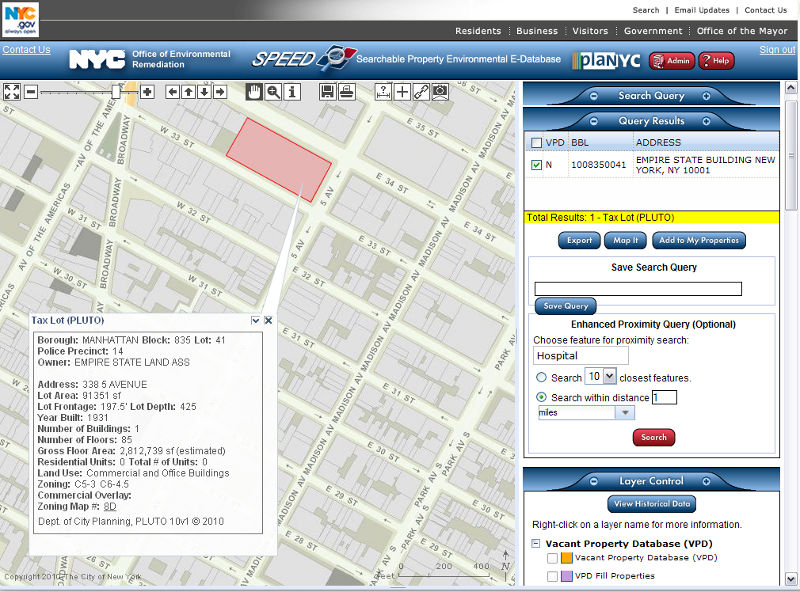Click the NYC.gov logo
This screenshot has height=592, width=800.
click(x=20, y=19)
